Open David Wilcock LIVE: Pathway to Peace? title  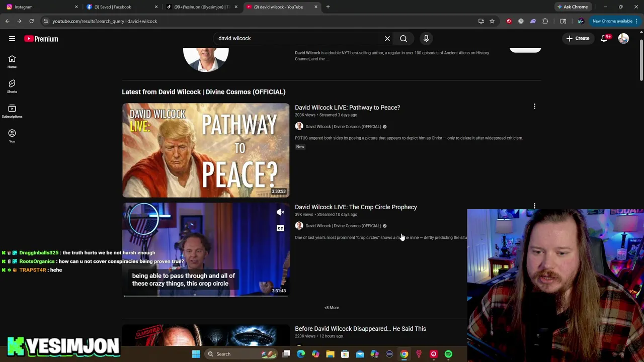click(x=347, y=107)
